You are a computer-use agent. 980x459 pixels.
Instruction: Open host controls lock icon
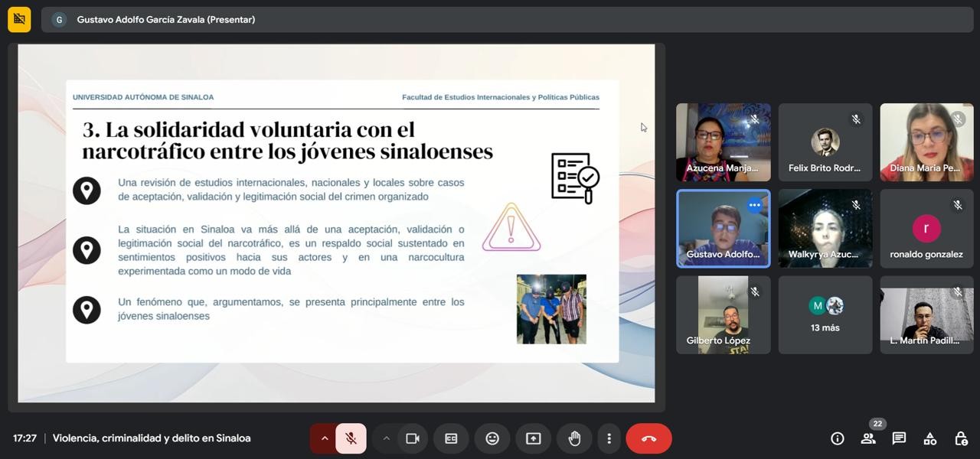[961, 438]
